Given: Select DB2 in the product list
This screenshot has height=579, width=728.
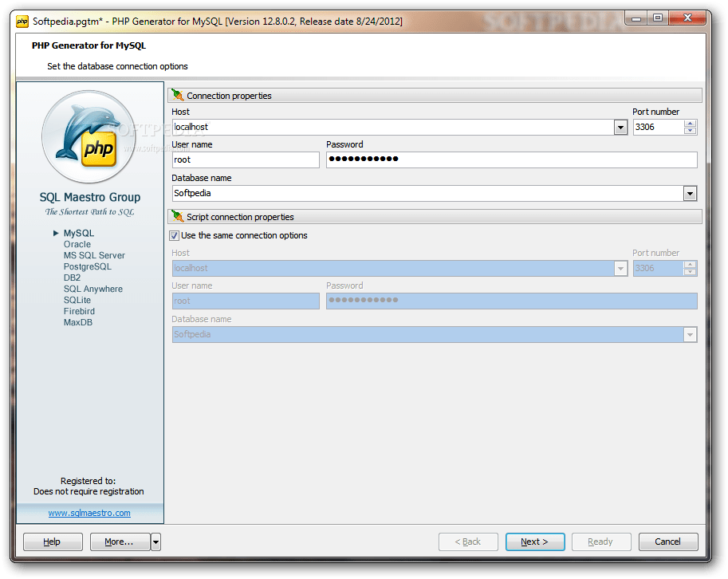Looking at the screenshot, I should [72, 278].
